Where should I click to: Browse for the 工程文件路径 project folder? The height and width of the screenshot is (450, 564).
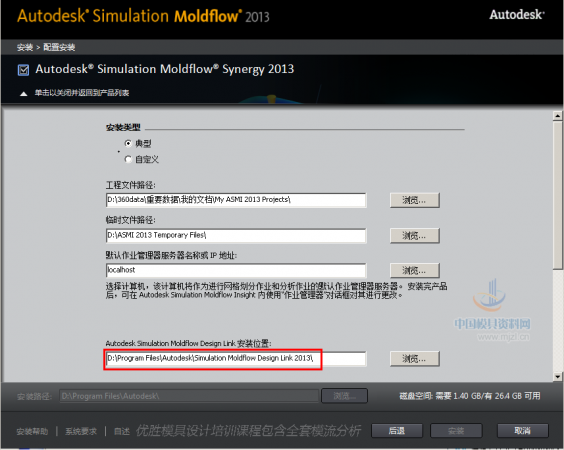pos(414,200)
